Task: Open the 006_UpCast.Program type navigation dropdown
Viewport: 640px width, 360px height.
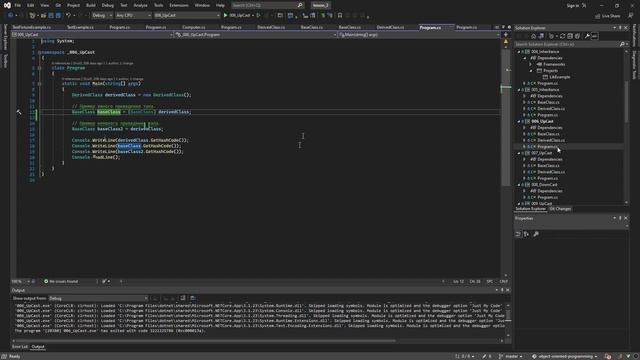Action: 256,35
